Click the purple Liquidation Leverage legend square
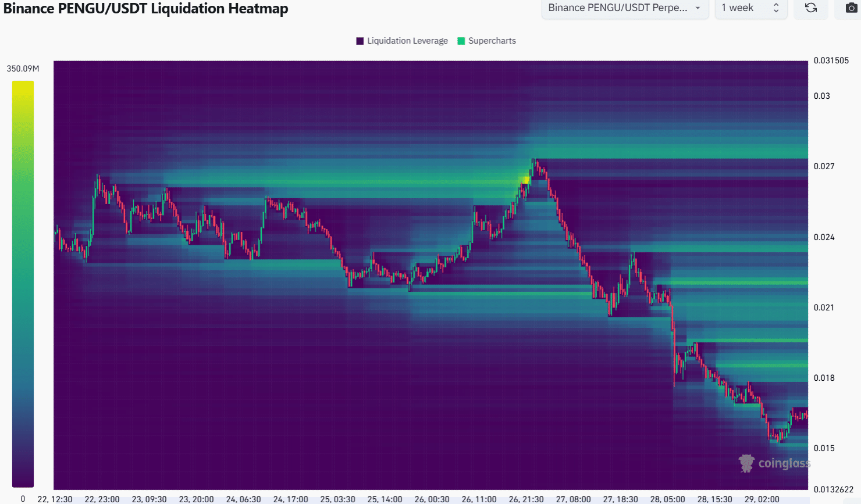The image size is (861, 504). tap(360, 41)
